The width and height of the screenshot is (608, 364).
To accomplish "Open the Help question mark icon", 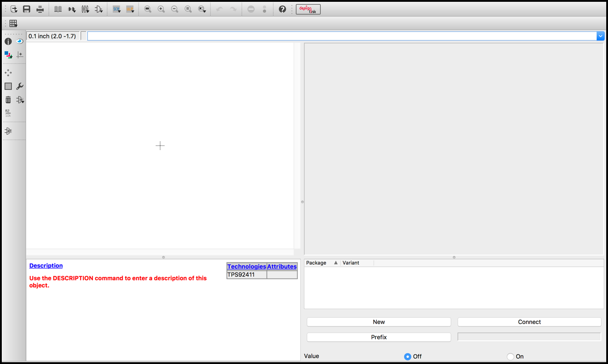I will coord(282,9).
